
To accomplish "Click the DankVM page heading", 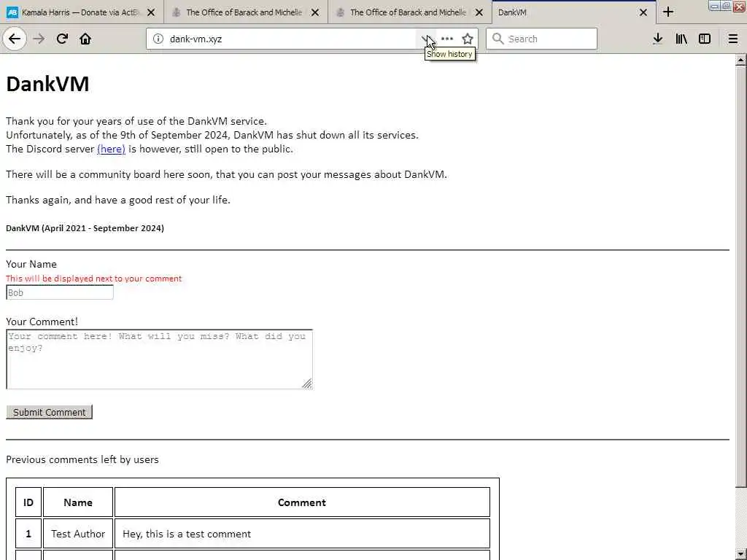I will point(47,85).
